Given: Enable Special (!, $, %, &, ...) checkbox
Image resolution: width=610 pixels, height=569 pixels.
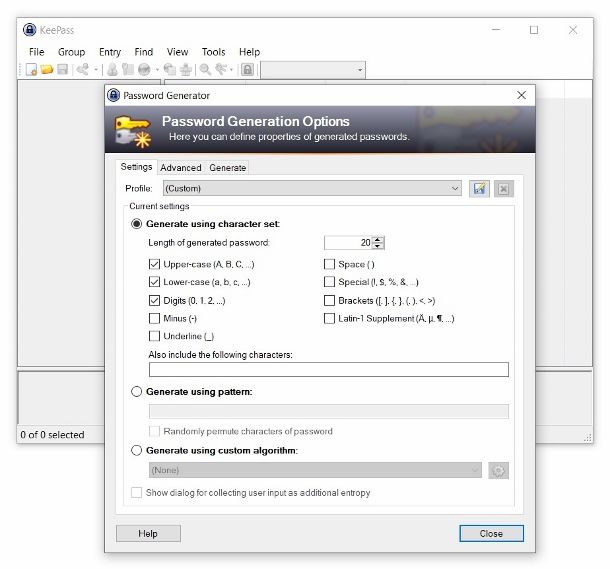Looking at the screenshot, I should click(x=329, y=282).
